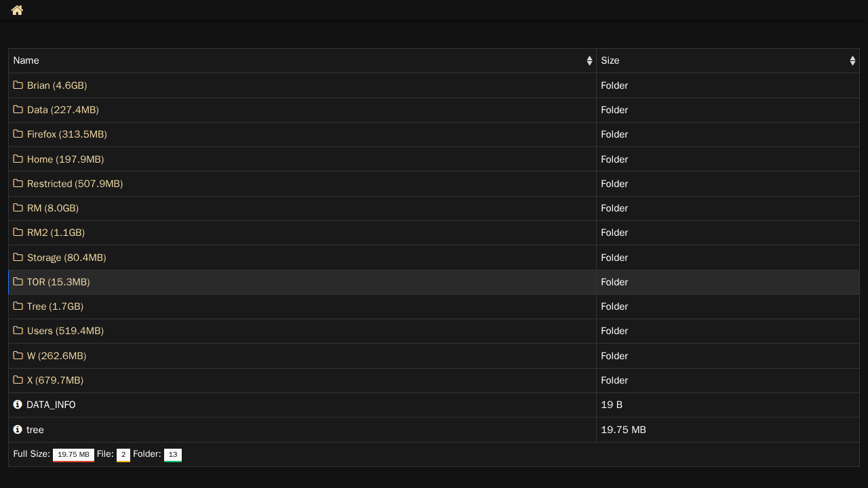Image resolution: width=868 pixels, height=488 pixels.
Task: Open the Home (197.9MB) folder
Action: pos(65,159)
